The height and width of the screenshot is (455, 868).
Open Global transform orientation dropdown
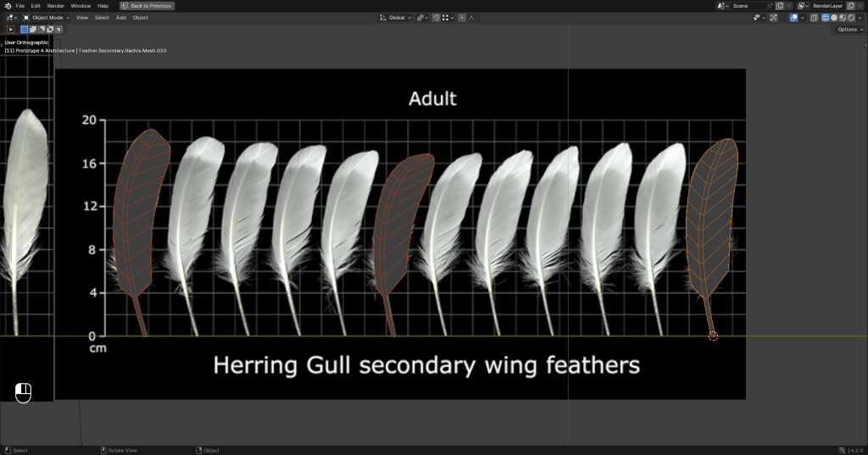396,17
